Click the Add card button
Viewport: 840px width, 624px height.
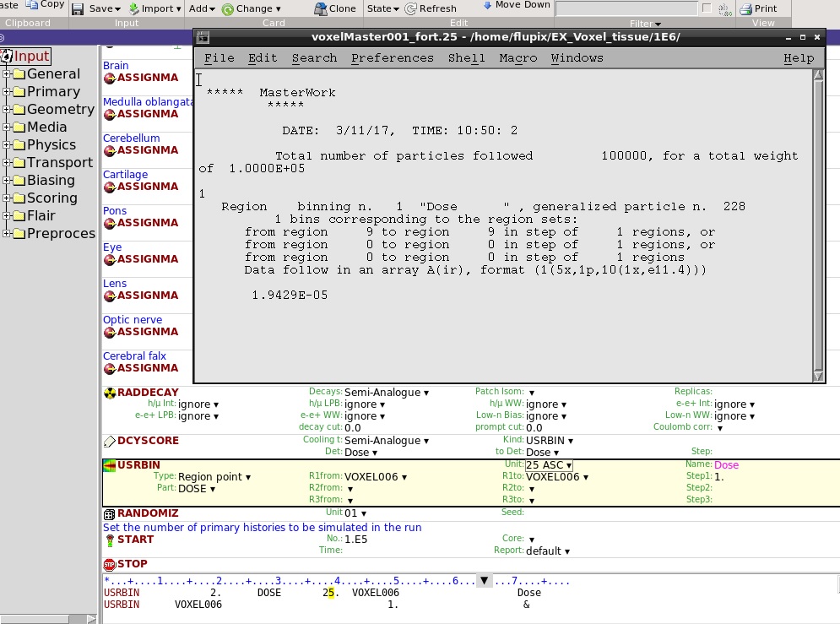[x=202, y=8]
